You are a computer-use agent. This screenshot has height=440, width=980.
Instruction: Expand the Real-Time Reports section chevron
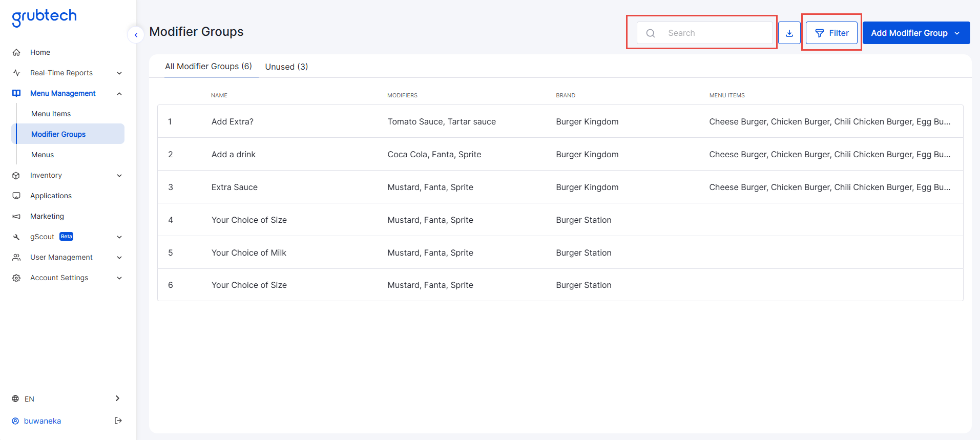[x=119, y=73]
